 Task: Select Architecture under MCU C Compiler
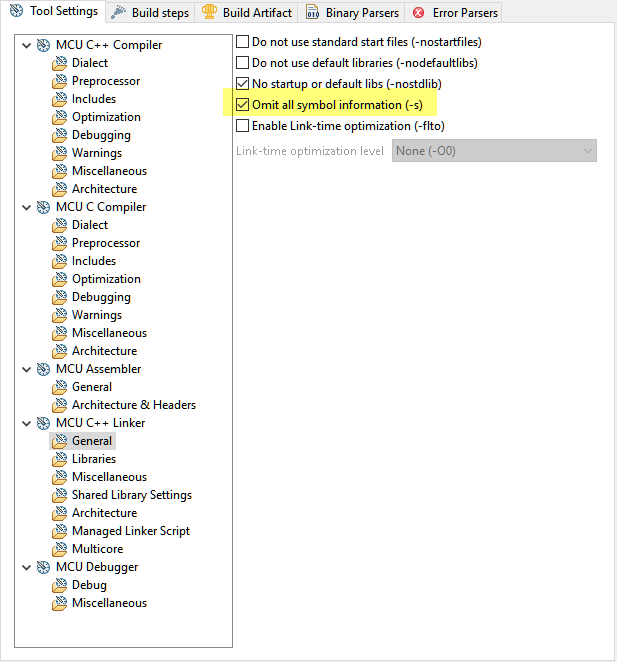pyautogui.click(x=104, y=351)
